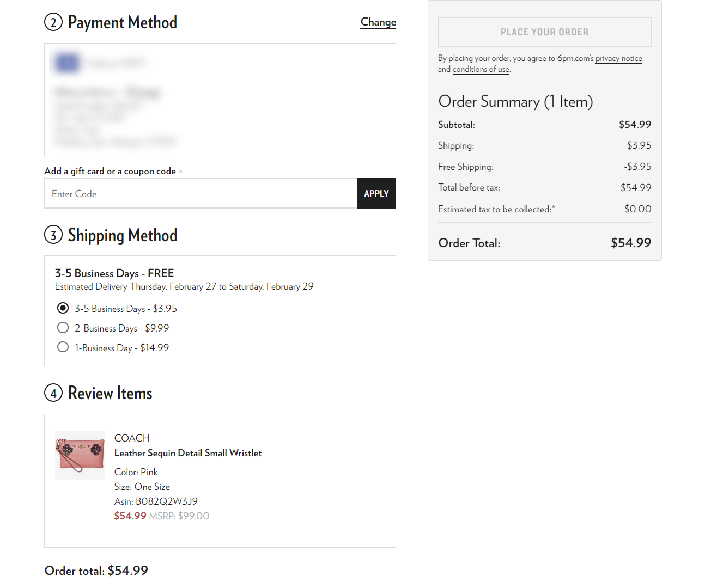The width and height of the screenshot is (711, 588).
Task: Select 2-Business Days $9.99 shipping option
Action: pos(63,328)
